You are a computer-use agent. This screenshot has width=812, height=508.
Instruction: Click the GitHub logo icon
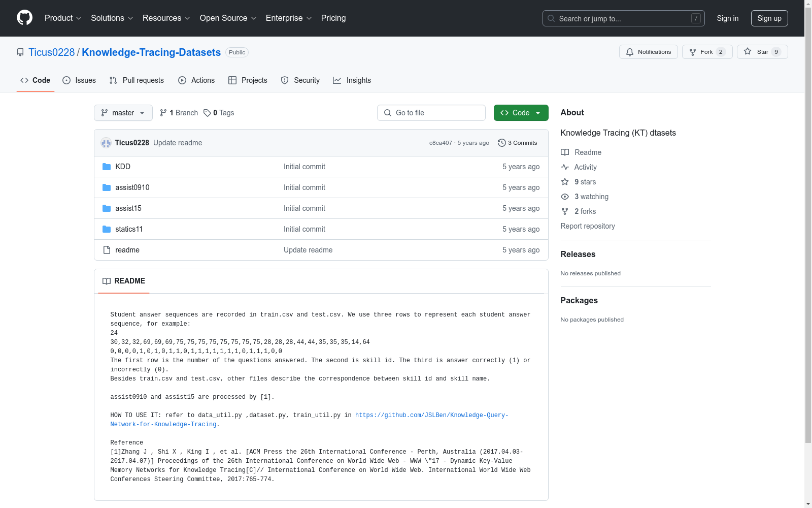[24, 18]
